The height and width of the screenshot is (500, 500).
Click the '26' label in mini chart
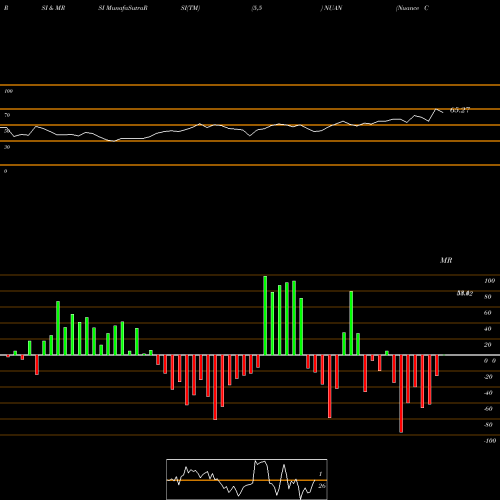[x=322, y=486]
